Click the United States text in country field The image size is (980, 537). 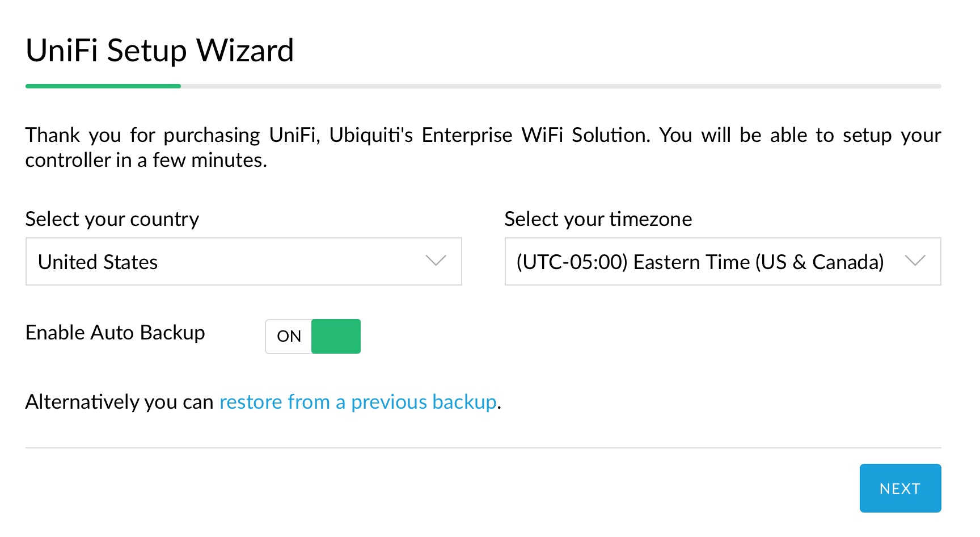tap(98, 262)
